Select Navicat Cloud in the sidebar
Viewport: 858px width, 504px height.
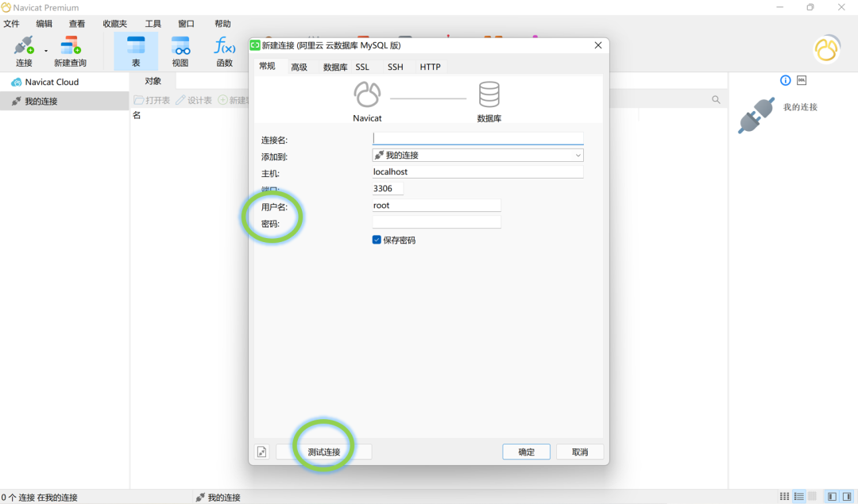click(52, 82)
